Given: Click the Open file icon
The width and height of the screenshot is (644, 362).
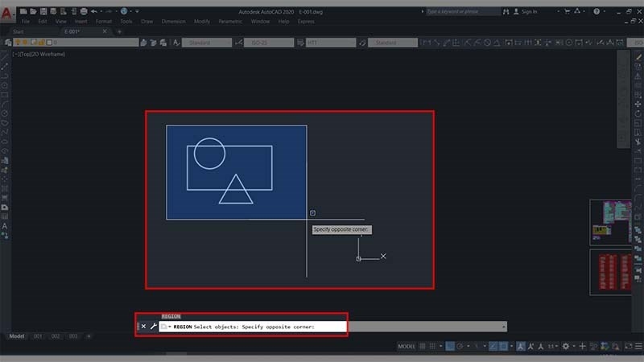Looking at the screenshot, I should click(33, 11).
